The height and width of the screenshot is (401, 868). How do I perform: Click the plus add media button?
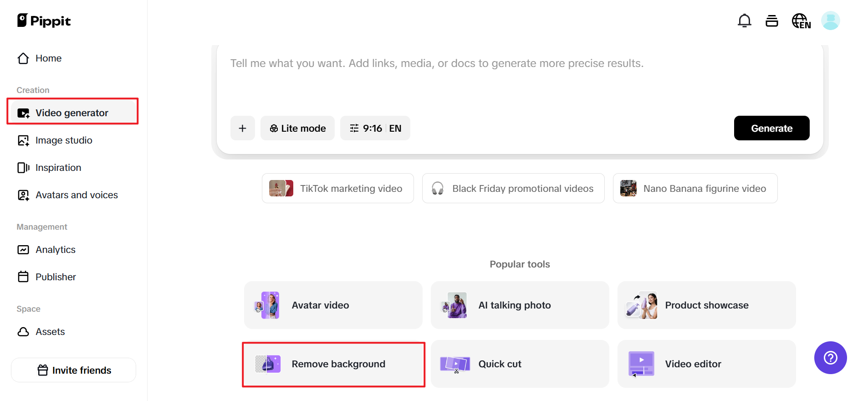coord(242,129)
